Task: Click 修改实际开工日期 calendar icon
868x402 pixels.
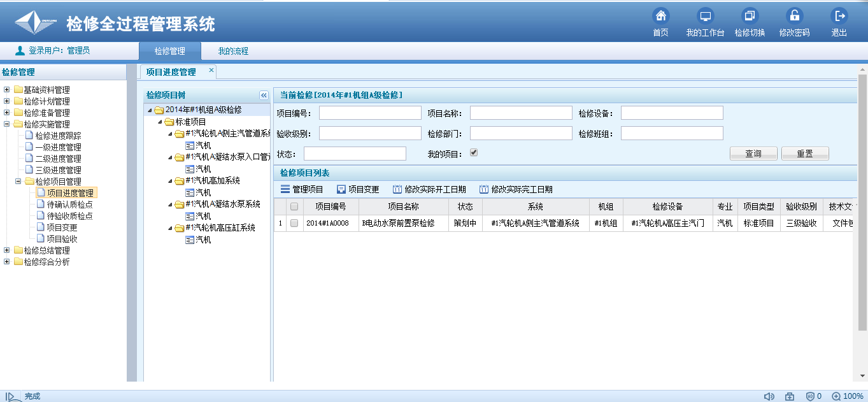Action: point(397,190)
